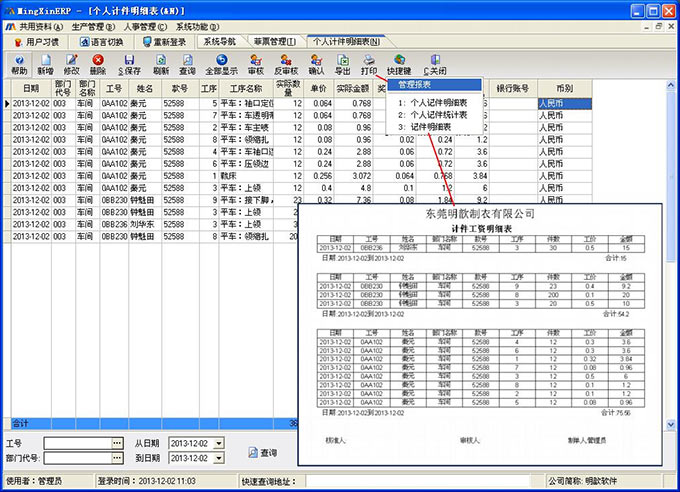The width and height of the screenshot is (680, 492).
Task: Click the 查询 toolbar search icon
Action: (187, 64)
